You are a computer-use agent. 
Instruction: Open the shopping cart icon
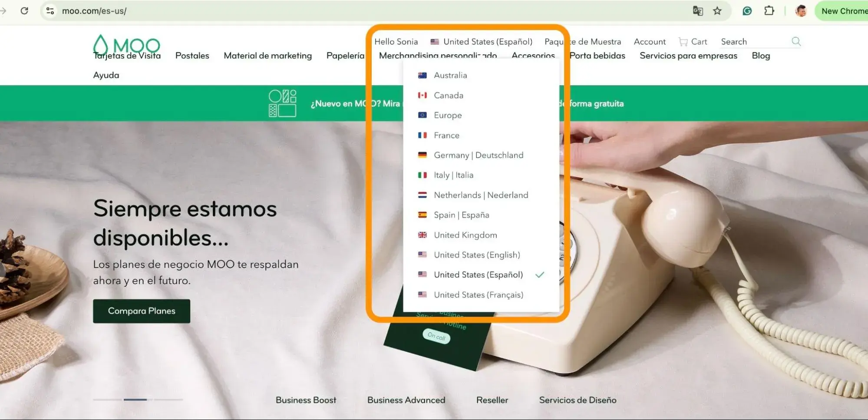[683, 42]
